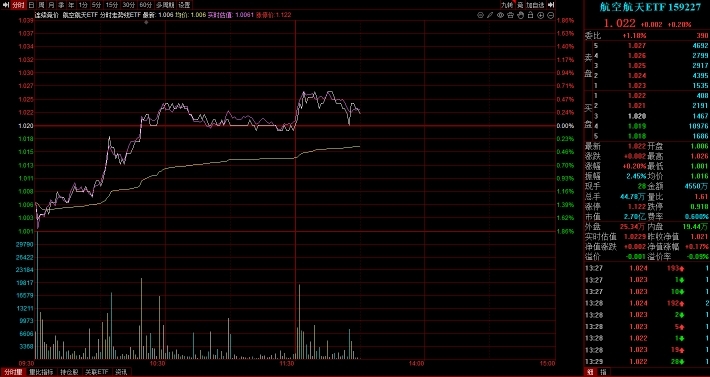Click the collapse arrow at top-left of chart toolbar

click(5, 5)
